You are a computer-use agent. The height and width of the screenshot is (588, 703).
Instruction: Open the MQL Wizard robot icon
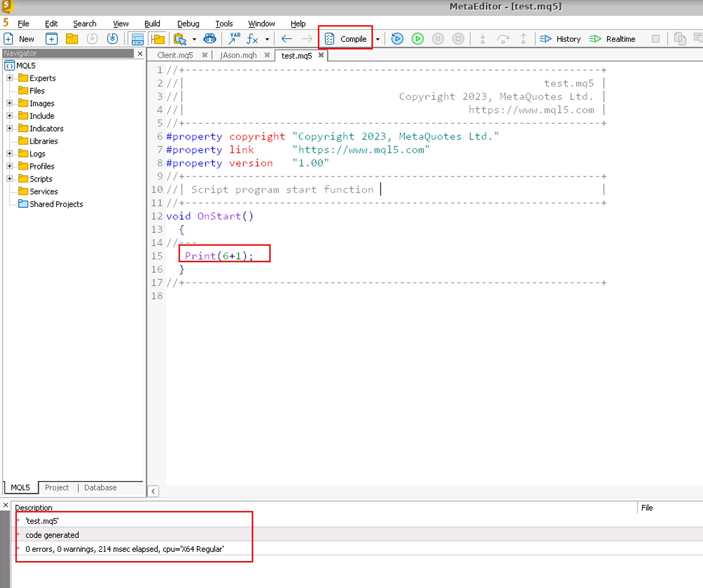(210, 39)
